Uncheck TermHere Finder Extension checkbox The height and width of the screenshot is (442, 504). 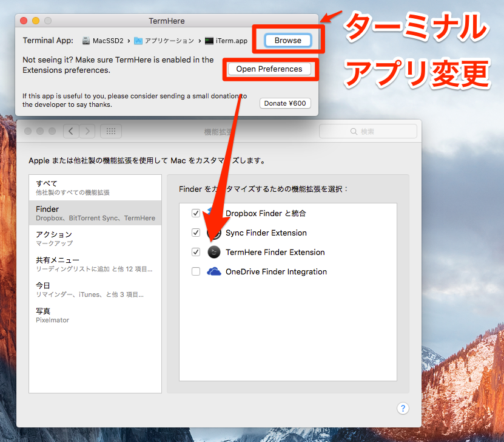[196, 252]
